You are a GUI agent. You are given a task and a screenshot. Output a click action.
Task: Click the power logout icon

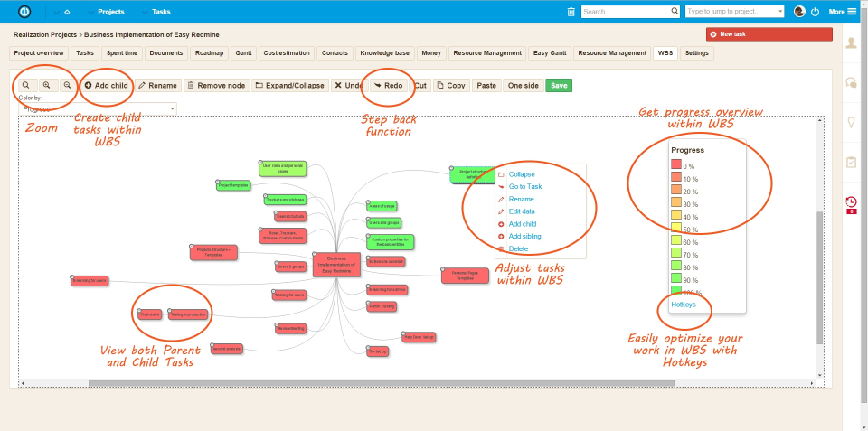point(815,12)
